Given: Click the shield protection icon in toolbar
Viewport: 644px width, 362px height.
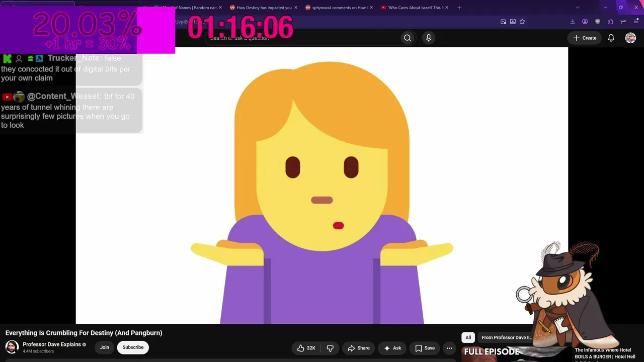Looking at the screenshot, I should point(598,22).
